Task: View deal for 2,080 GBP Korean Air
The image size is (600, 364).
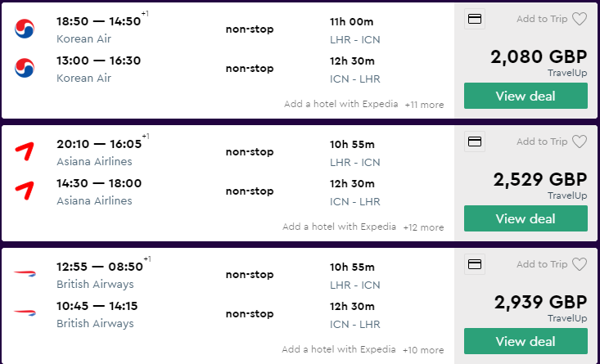Action: click(x=526, y=96)
